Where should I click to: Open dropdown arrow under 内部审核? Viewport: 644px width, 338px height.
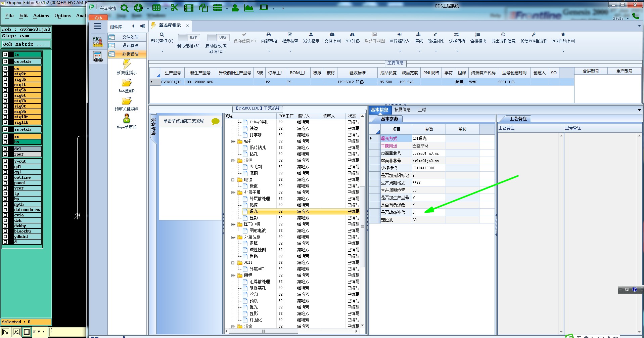click(x=269, y=51)
